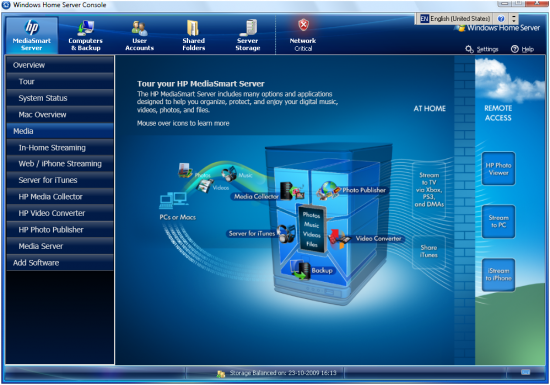This screenshot has width=550, height=385.
Task: Click the HP Photo Viewer remote tile
Action: [x=498, y=169]
